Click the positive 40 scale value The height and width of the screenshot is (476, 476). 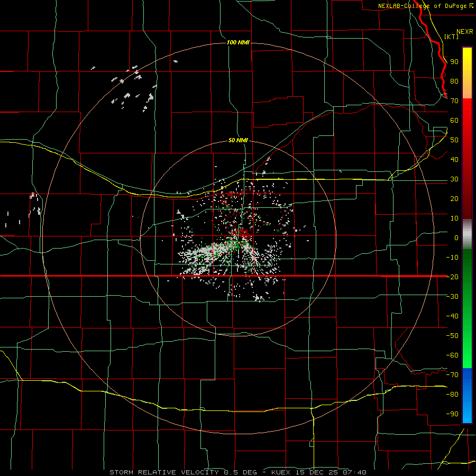[454, 160]
